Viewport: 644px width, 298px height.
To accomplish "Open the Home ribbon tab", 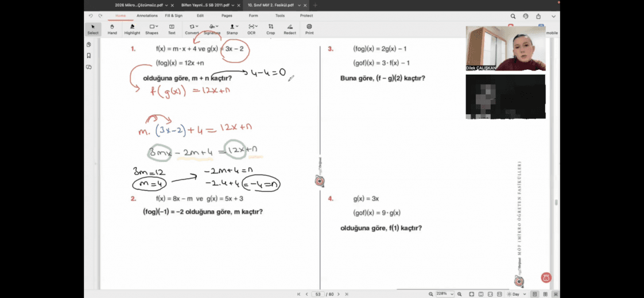I will click(x=121, y=16).
